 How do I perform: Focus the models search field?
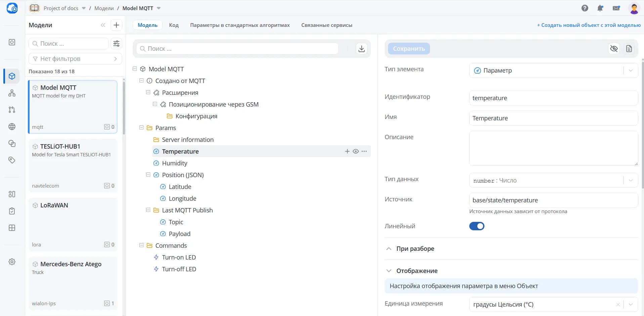pos(69,43)
